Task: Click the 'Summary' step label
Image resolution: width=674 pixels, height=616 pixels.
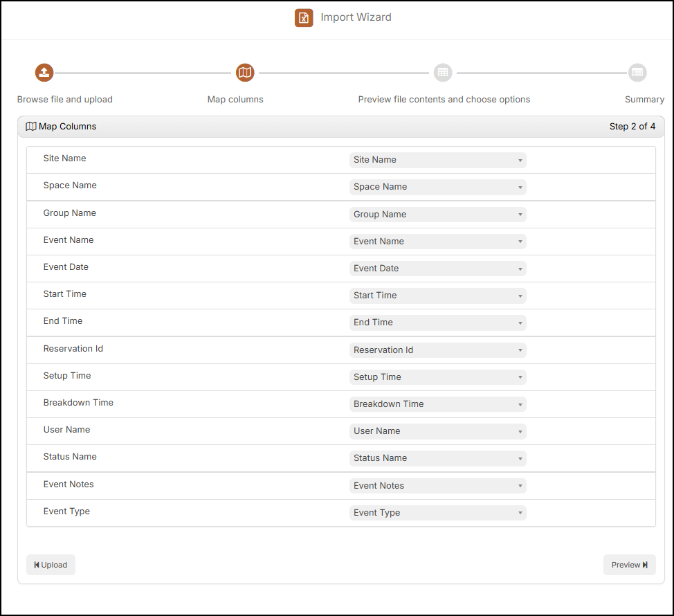Action: tap(644, 99)
